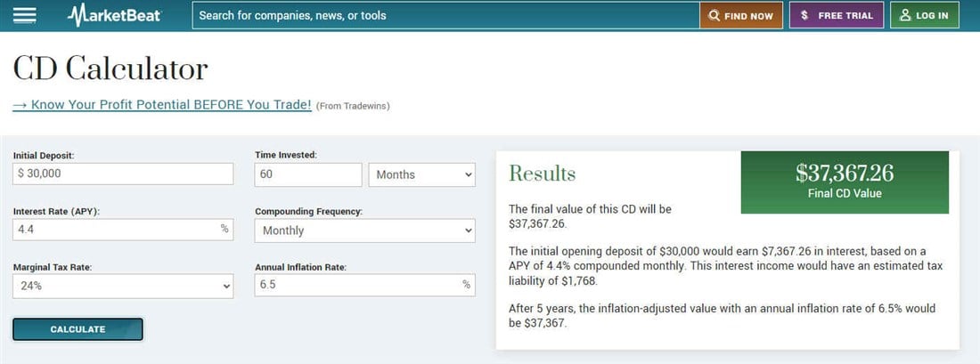Click the Time Invested number field
This screenshot has width=980, height=364.
click(x=308, y=174)
